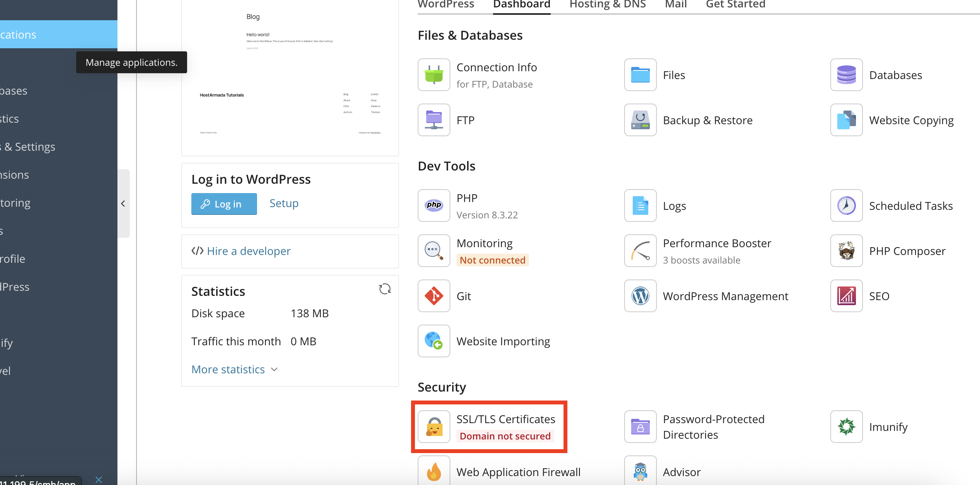Collapse the left sidebar with the chevron
This screenshot has width=980, height=485.
(123, 204)
